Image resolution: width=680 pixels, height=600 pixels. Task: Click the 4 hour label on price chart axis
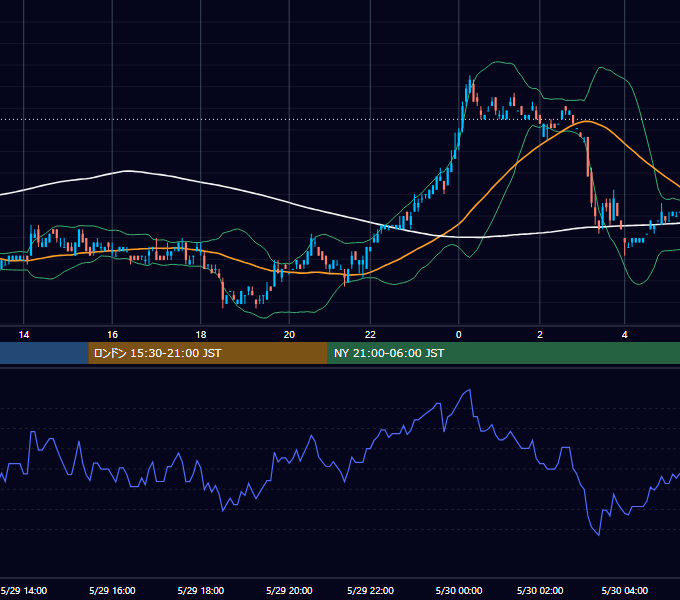click(x=624, y=335)
